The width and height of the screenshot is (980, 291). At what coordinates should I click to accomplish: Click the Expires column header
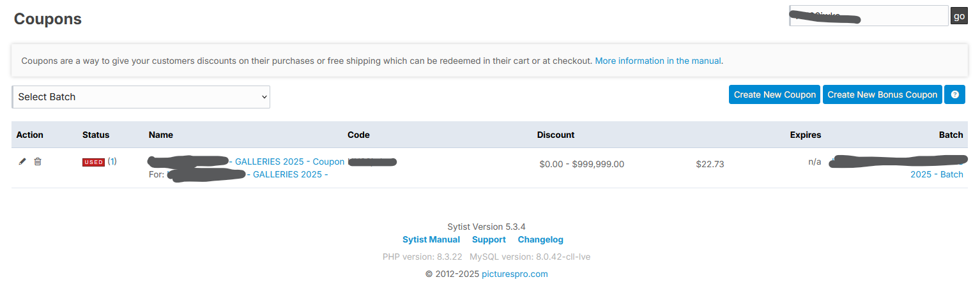point(806,135)
